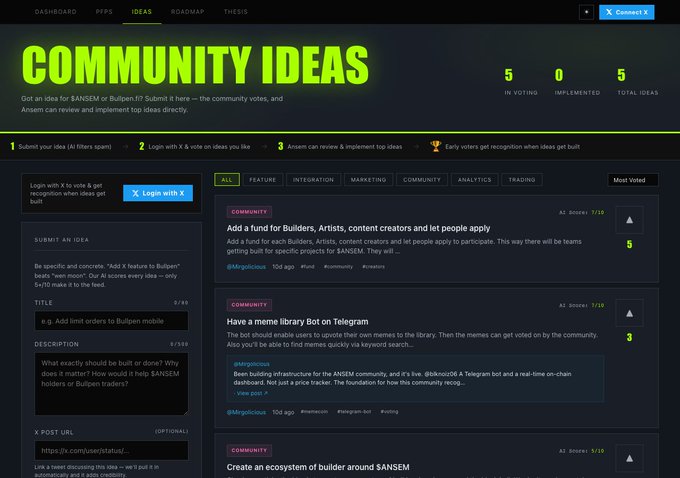Filter ideas by All

coord(227,180)
